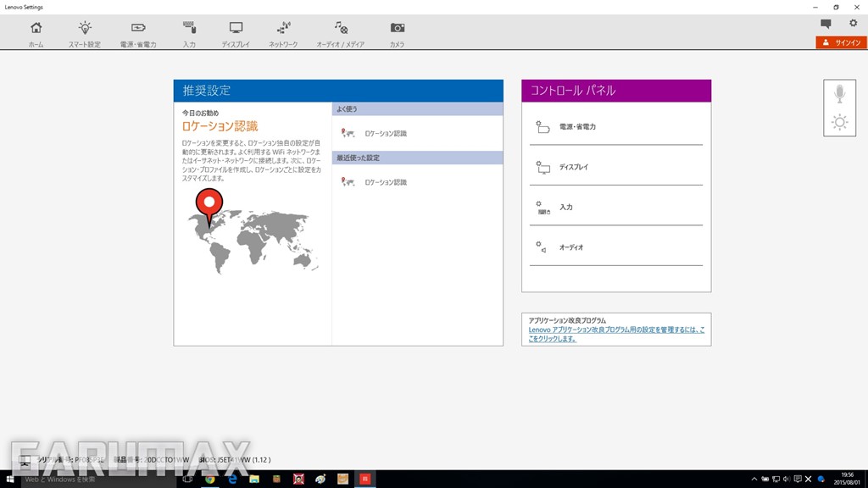The height and width of the screenshot is (488, 868).
Task: Click the feedback speech bubble icon
Action: point(826,24)
